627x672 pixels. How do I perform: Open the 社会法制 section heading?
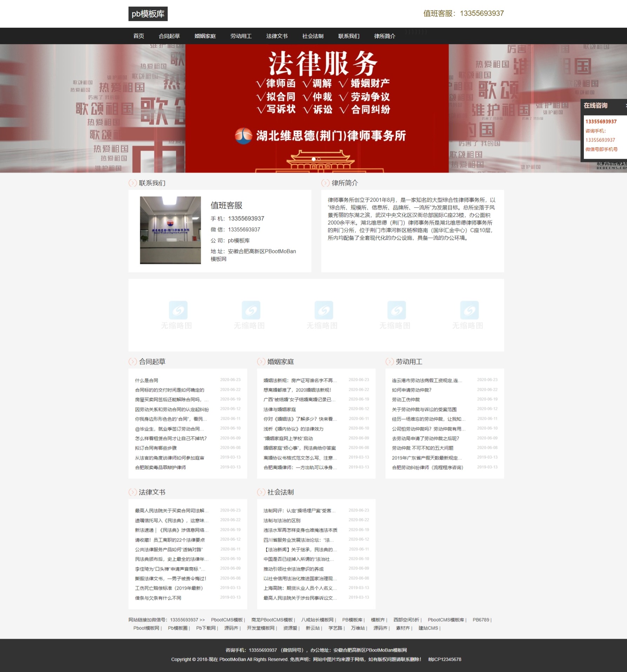click(281, 492)
